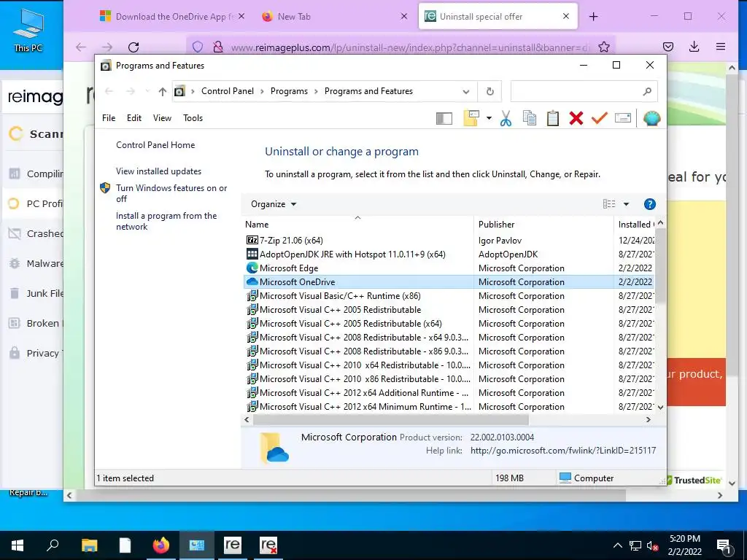The image size is (747, 560).
Task: Click Install a program from the network
Action: coord(166,221)
